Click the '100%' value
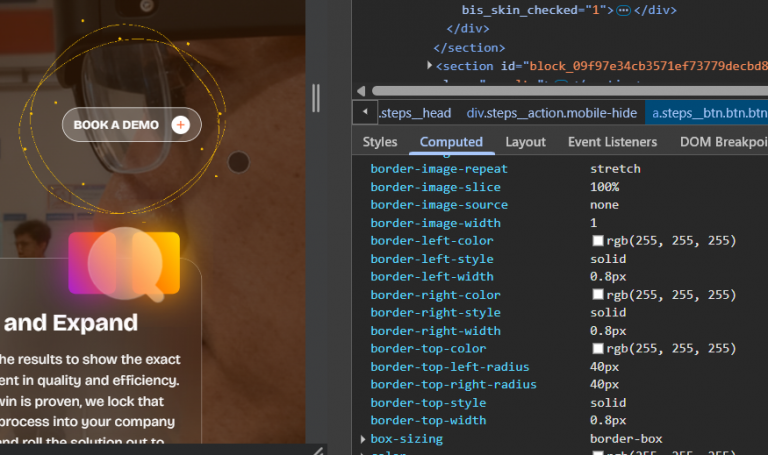 click(604, 187)
